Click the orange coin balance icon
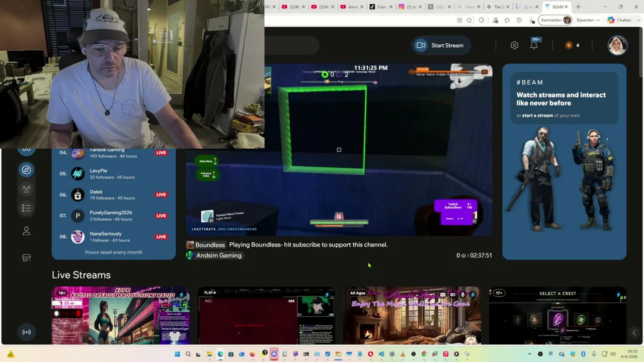Image resolution: width=644 pixels, height=362 pixels. pos(569,45)
